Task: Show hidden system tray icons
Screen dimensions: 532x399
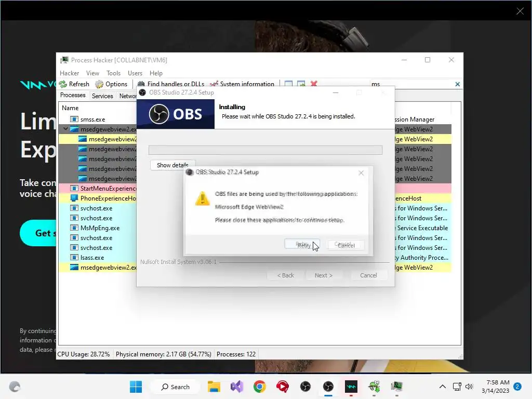Action: pyautogui.click(x=443, y=387)
